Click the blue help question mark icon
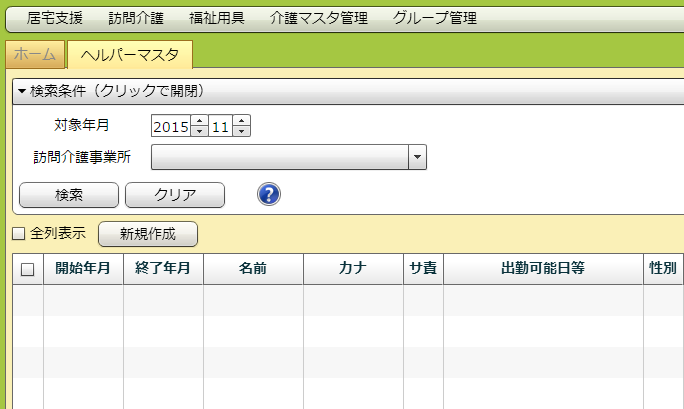This screenshot has width=684, height=409. (x=268, y=194)
